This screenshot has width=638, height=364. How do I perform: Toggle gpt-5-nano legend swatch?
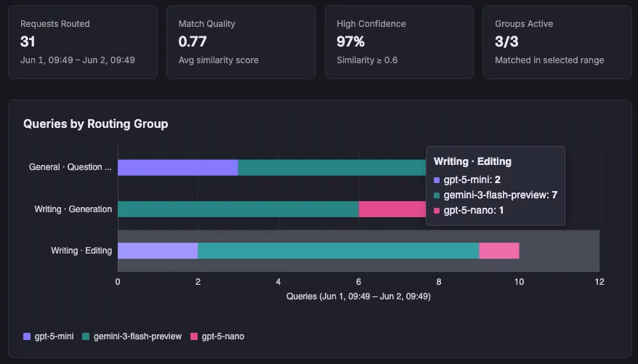[194, 336]
